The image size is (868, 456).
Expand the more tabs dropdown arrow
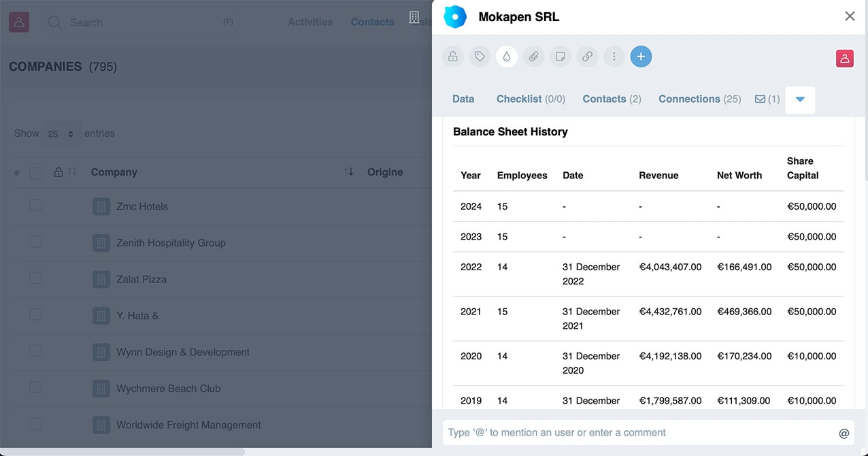tap(800, 99)
